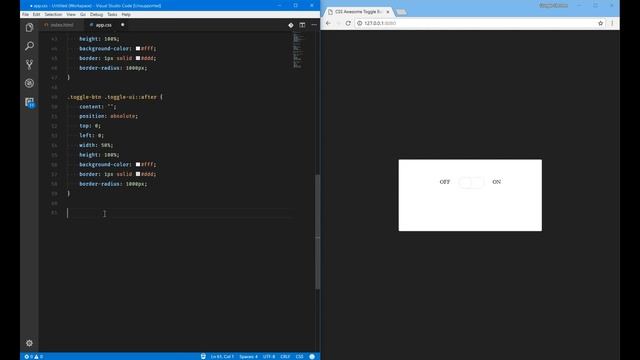The width and height of the screenshot is (640, 360).
Task: Click errors and warnings count in status bar
Action: (x=33, y=356)
